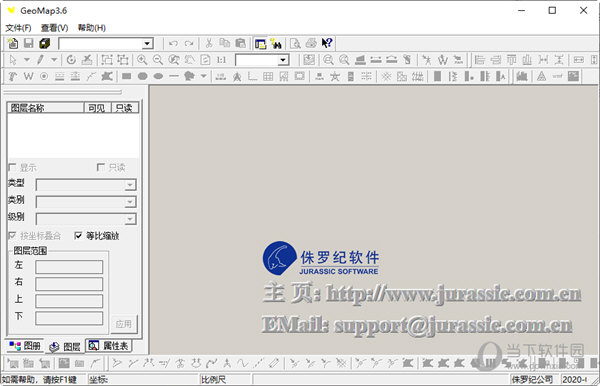
Task: Open the 查看(V) menu
Action: point(54,28)
